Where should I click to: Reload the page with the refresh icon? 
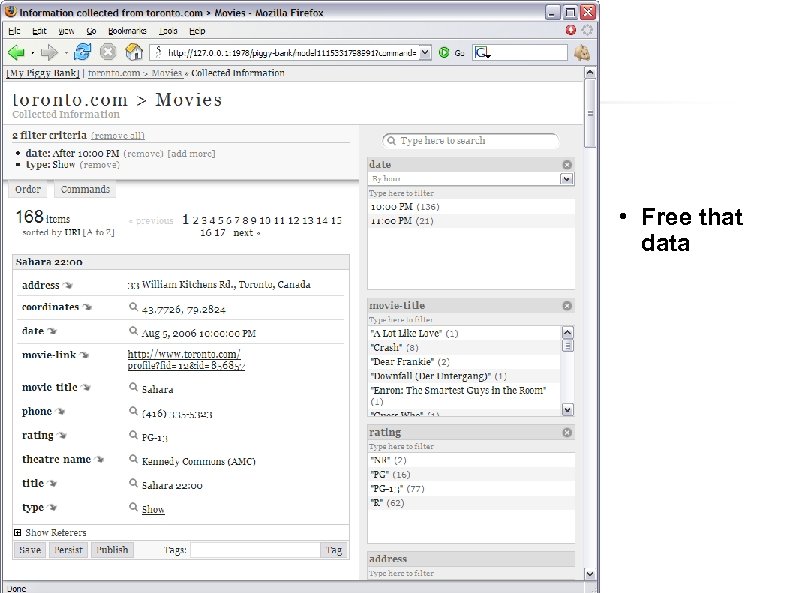pos(83,52)
